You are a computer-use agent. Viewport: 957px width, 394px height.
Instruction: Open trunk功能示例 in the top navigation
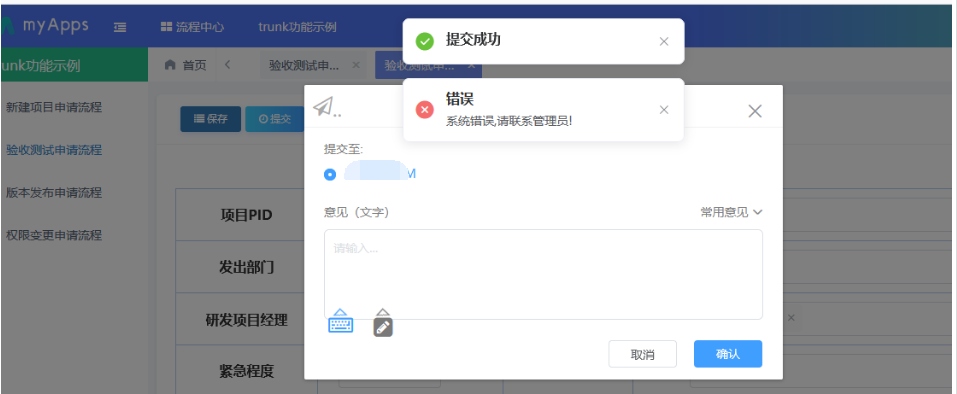(297, 27)
